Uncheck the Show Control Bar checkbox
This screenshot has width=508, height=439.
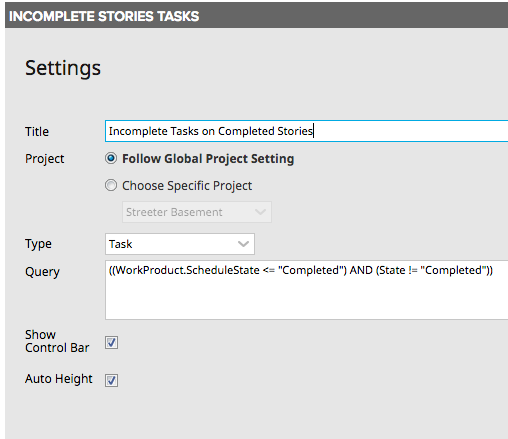(111, 342)
